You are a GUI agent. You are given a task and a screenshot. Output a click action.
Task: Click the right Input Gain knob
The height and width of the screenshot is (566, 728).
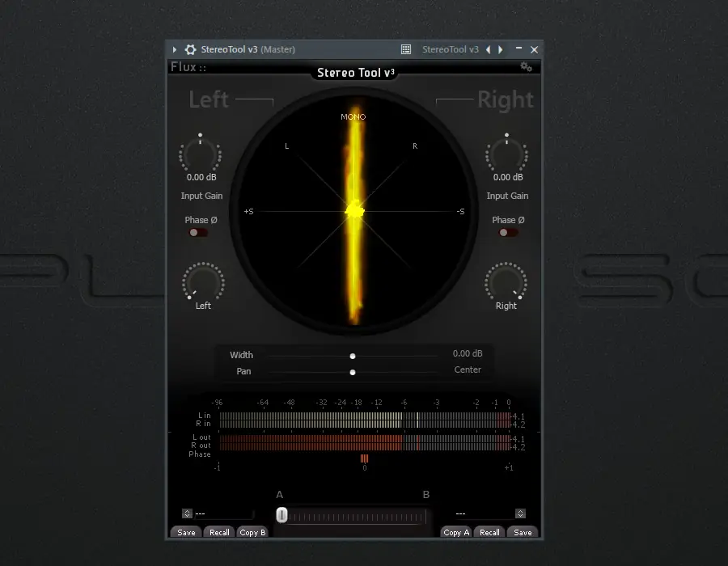(506, 153)
